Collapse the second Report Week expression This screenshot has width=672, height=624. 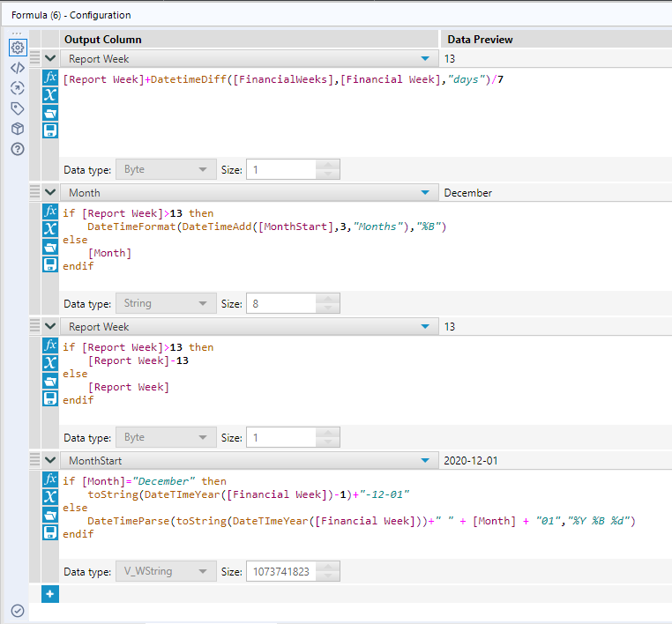point(50,326)
